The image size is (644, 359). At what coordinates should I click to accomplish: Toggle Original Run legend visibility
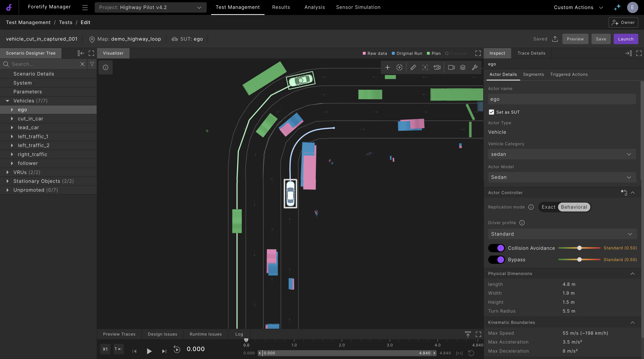[x=407, y=53]
